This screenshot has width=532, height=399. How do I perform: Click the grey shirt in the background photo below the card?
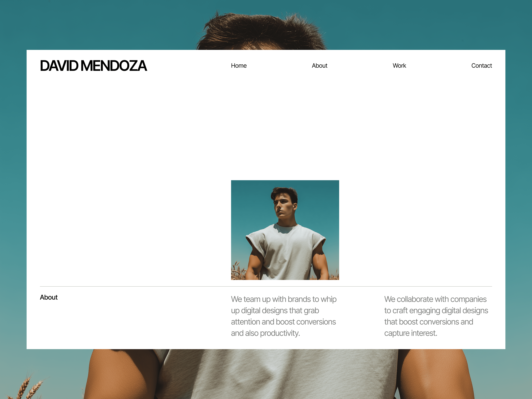[277, 374]
